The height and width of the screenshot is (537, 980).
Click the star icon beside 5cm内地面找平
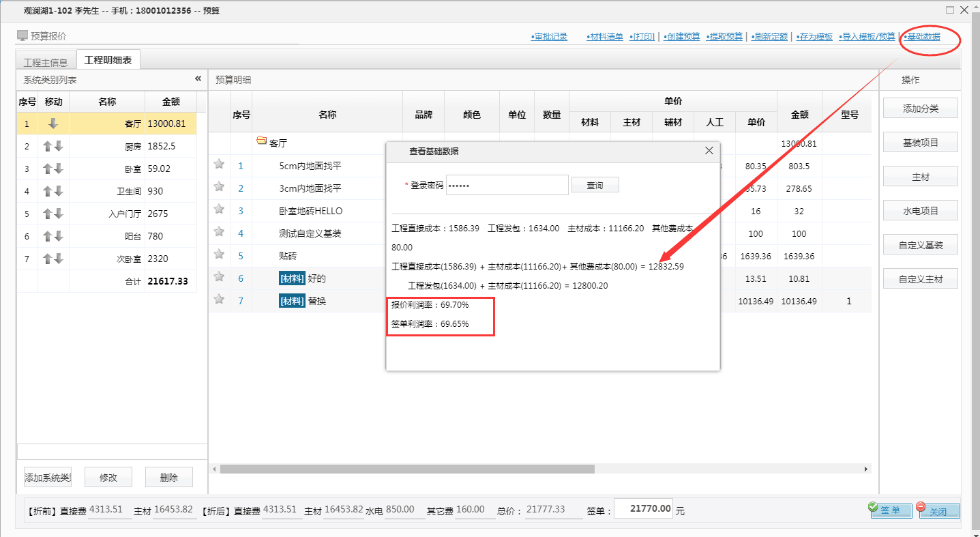coord(219,164)
